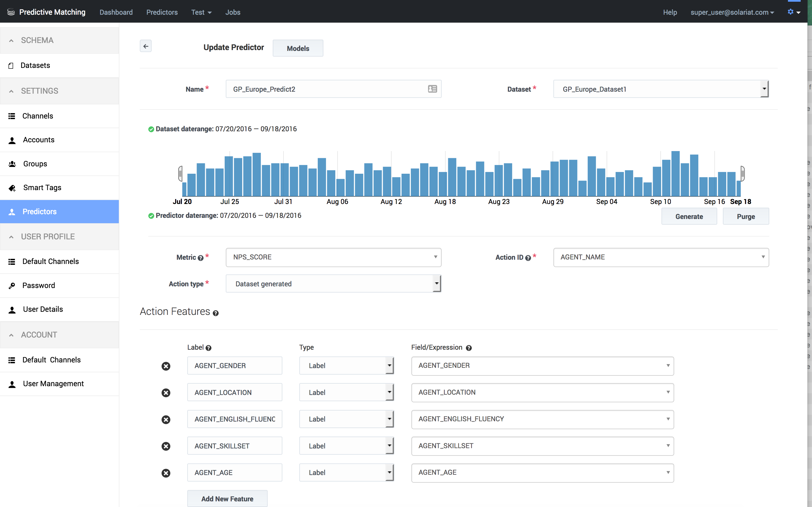Viewport: 812px width, 507px height.
Task: Click the help icon beside Field/Expression
Action: 469,348
